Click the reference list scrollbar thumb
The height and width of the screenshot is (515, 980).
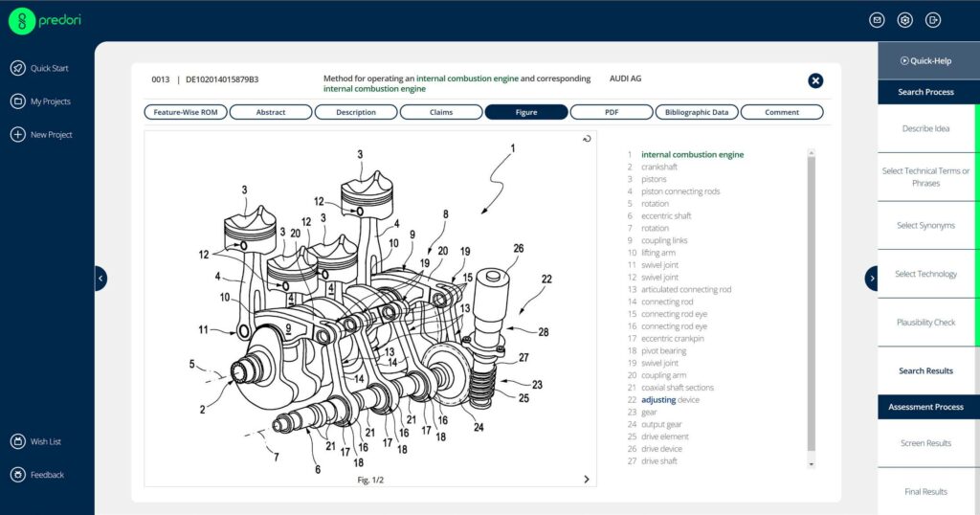point(812,303)
